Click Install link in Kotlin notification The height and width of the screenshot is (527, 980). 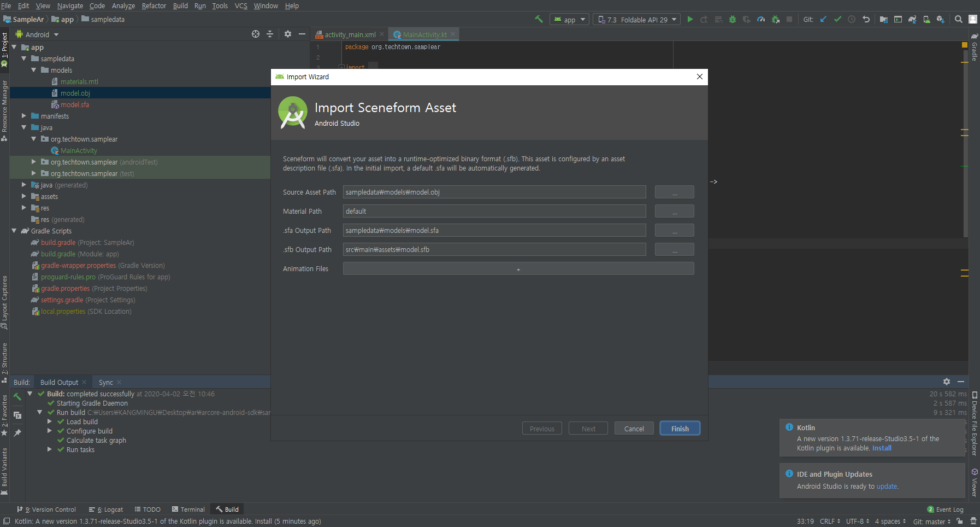(x=882, y=448)
